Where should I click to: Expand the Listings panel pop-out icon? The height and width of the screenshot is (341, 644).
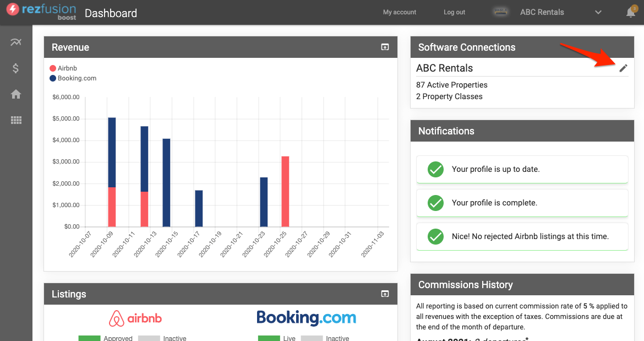[385, 294]
